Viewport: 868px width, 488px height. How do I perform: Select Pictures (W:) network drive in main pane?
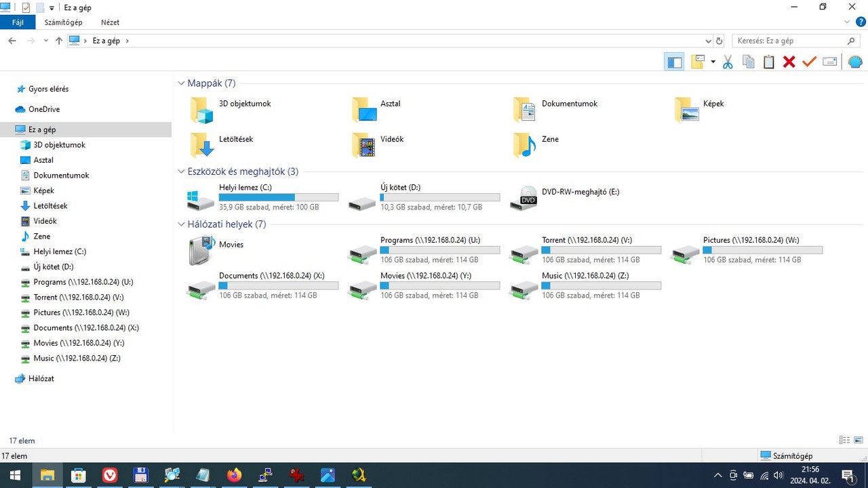click(x=748, y=251)
